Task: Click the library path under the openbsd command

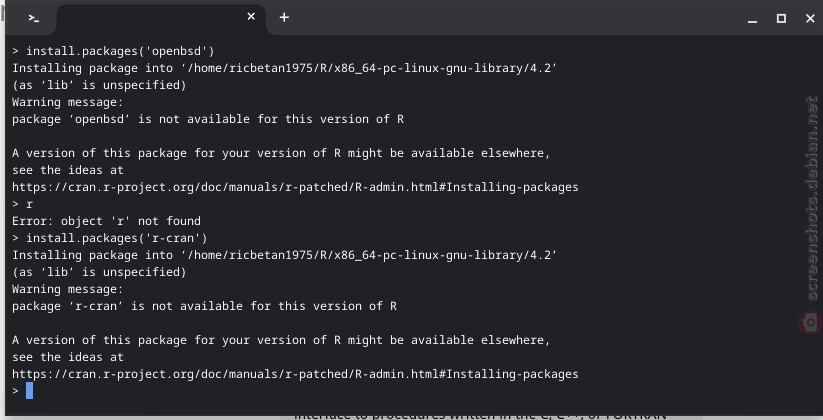Action: coord(369,68)
